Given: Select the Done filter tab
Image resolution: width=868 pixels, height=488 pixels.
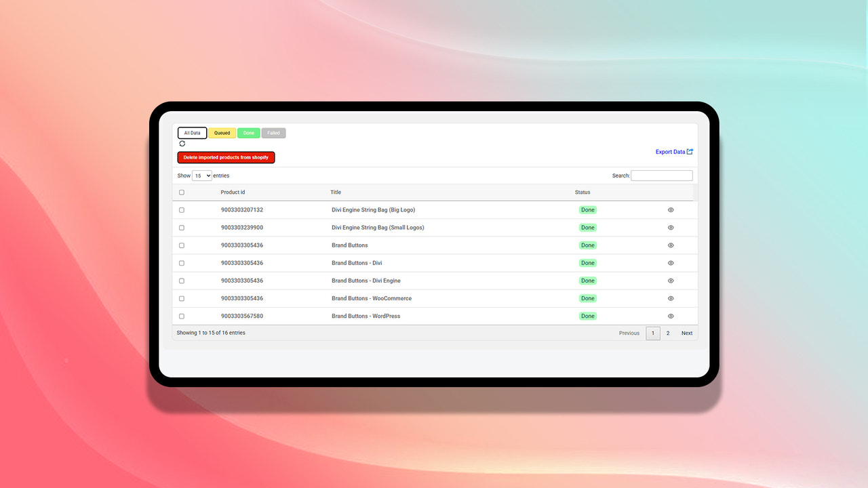Looking at the screenshot, I should [249, 133].
